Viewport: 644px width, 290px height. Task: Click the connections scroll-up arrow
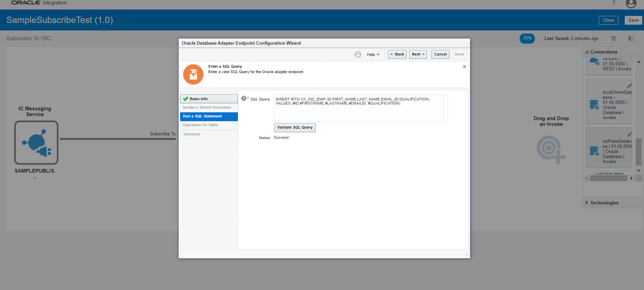(639, 62)
